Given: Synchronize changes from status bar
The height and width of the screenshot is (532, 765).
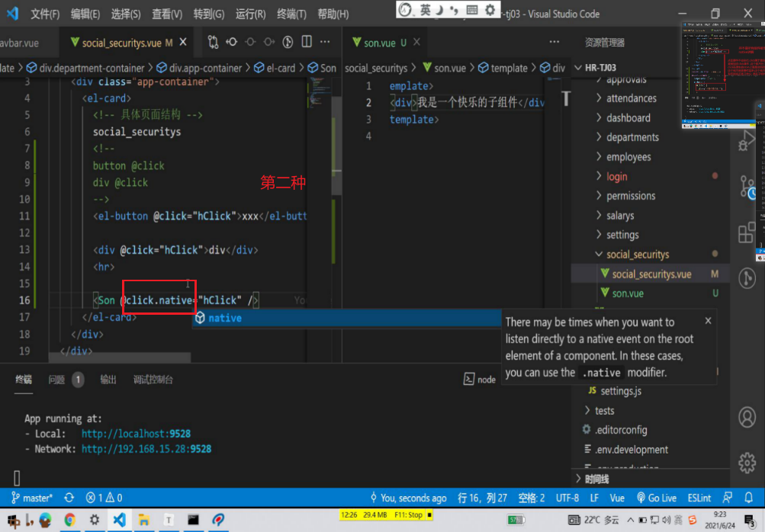Looking at the screenshot, I should tap(69, 498).
